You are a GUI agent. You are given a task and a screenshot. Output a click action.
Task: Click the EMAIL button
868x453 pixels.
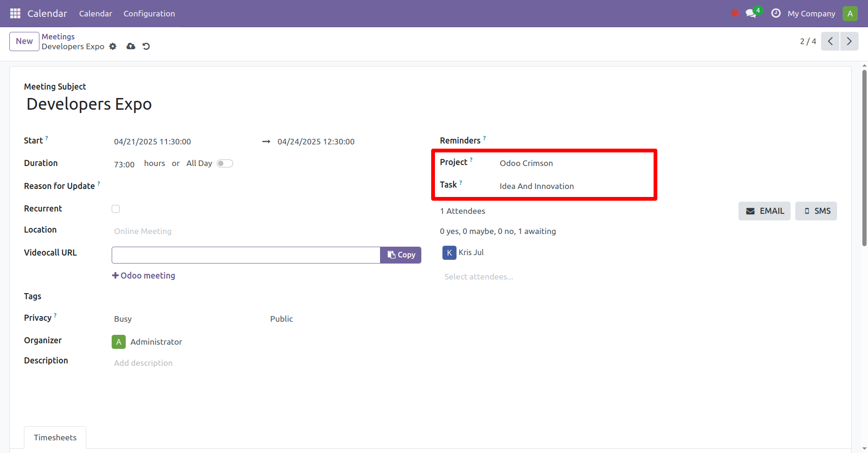pyautogui.click(x=764, y=211)
